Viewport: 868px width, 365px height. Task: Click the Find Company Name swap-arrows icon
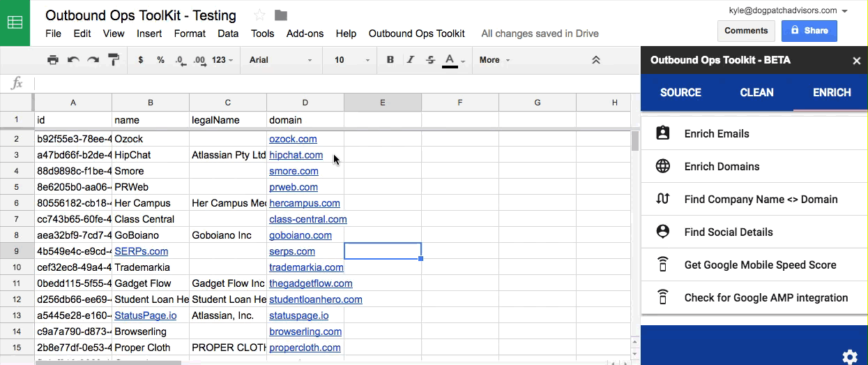tap(663, 199)
